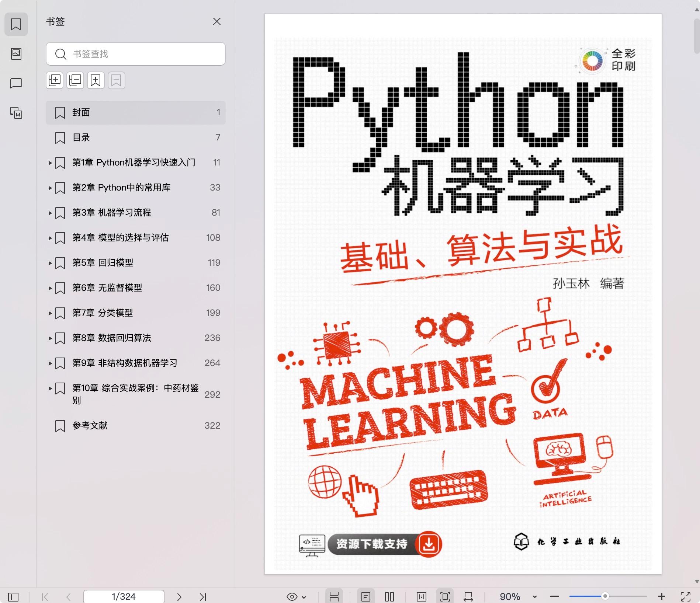700x603 pixels.
Task: Expand 第3章 机器学习流程
Action: click(x=50, y=213)
